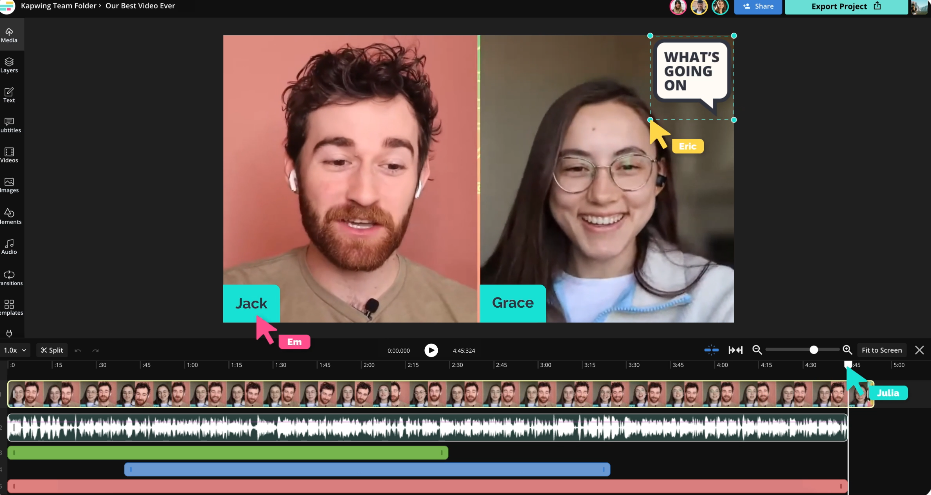Viewport: 931px width, 495px height.
Task: Toggle timeline snapping icon
Action: click(x=711, y=350)
